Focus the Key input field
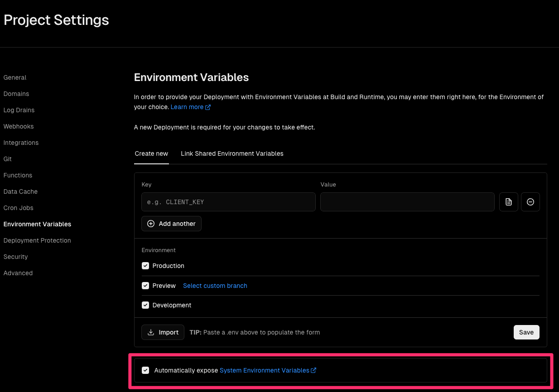559x392 pixels. tap(228, 202)
